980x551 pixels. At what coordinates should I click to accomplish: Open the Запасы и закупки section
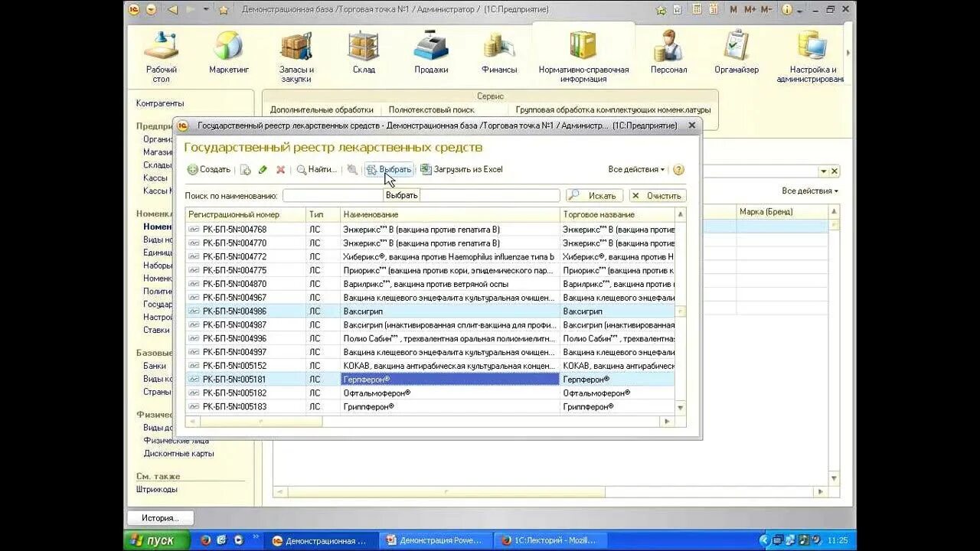tap(296, 57)
